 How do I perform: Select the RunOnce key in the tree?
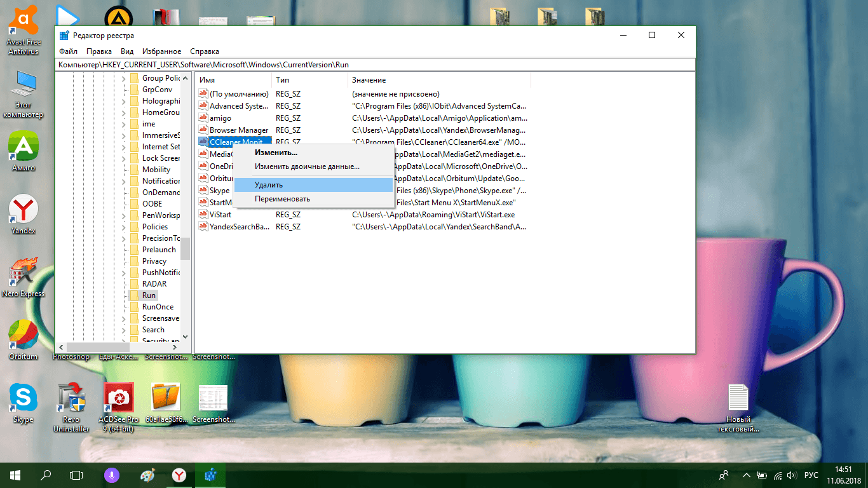click(158, 307)
